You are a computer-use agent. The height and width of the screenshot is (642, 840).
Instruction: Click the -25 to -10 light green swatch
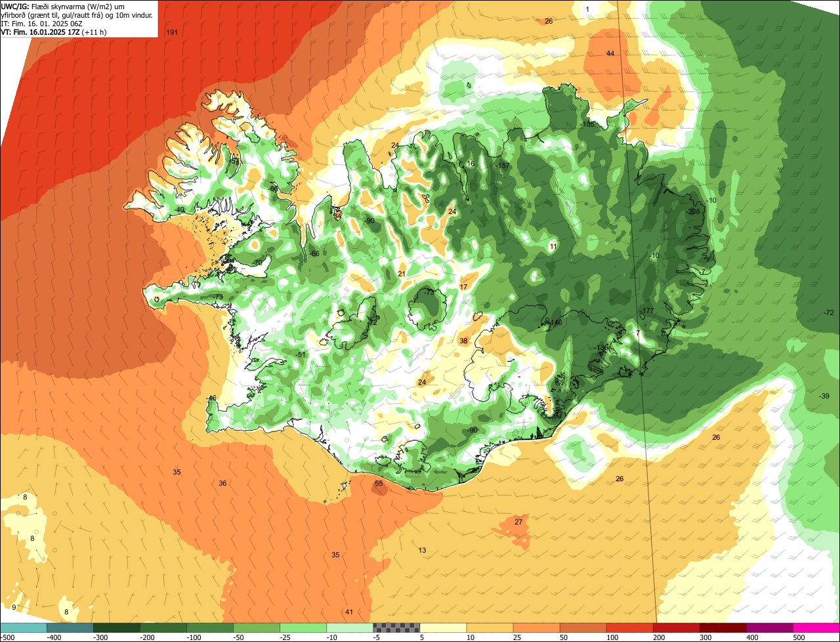pos(303,628)
